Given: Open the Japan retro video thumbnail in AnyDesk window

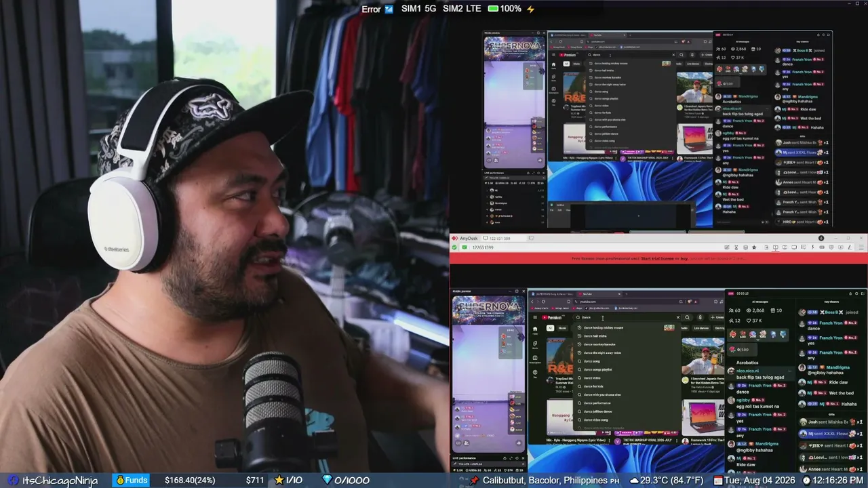Looking at the screenshot, I should coord(703,354).
